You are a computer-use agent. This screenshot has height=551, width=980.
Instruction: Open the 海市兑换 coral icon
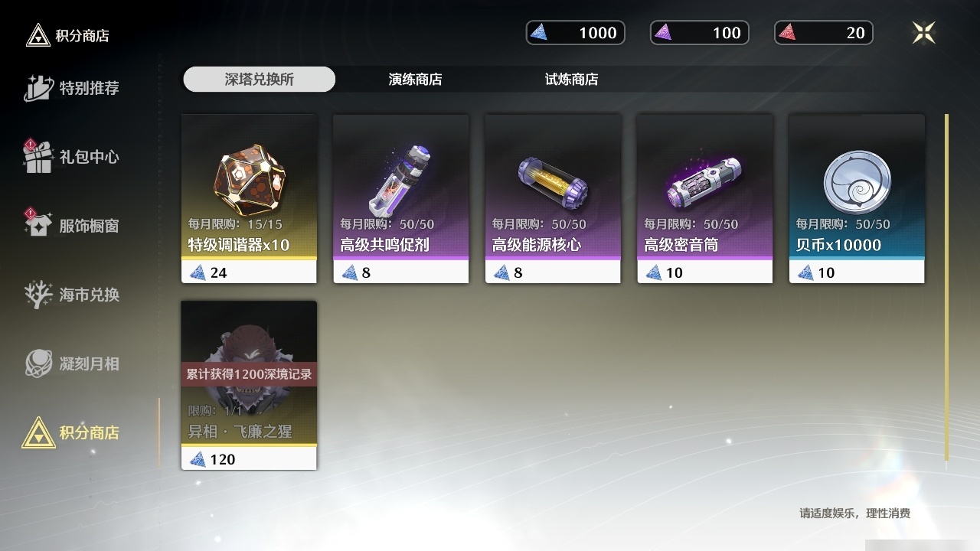(x=38, y=295)
